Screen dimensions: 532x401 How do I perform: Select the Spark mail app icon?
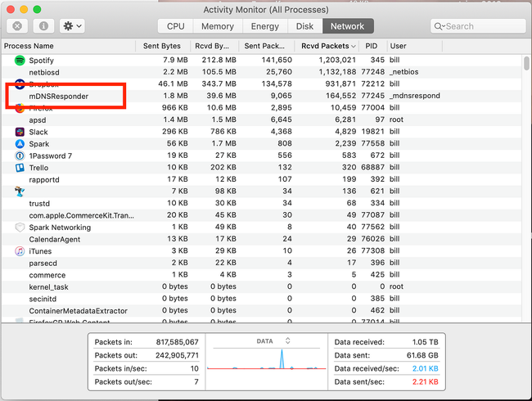pos(20,144)
